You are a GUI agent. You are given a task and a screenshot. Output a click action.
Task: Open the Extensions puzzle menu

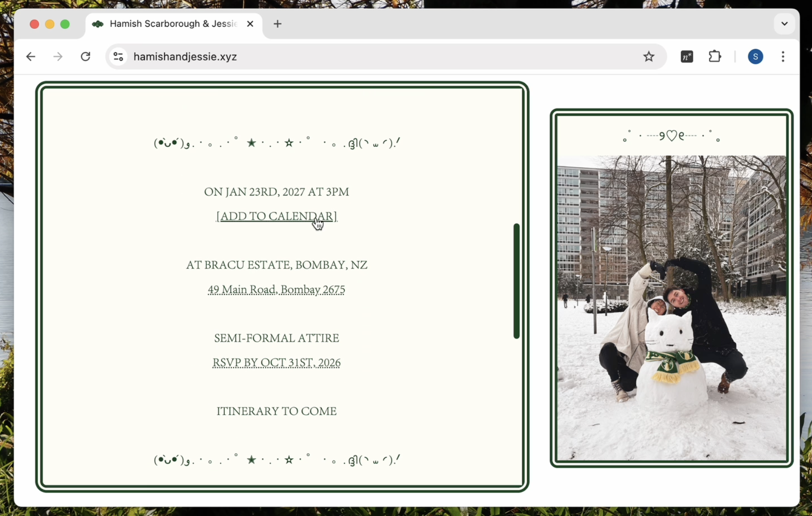(714, 57)
